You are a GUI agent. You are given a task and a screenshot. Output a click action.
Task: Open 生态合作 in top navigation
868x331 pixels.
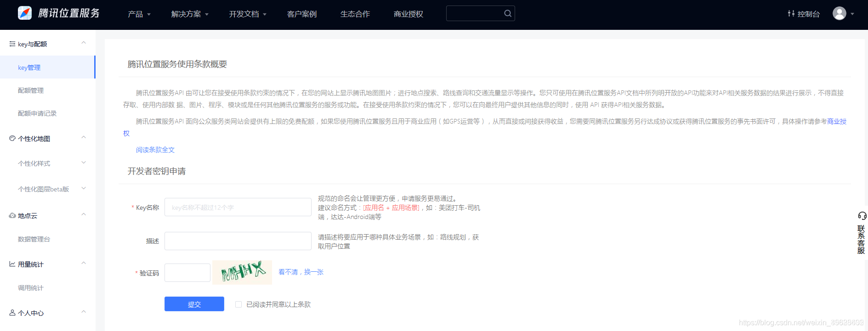(x=355, y=14)
